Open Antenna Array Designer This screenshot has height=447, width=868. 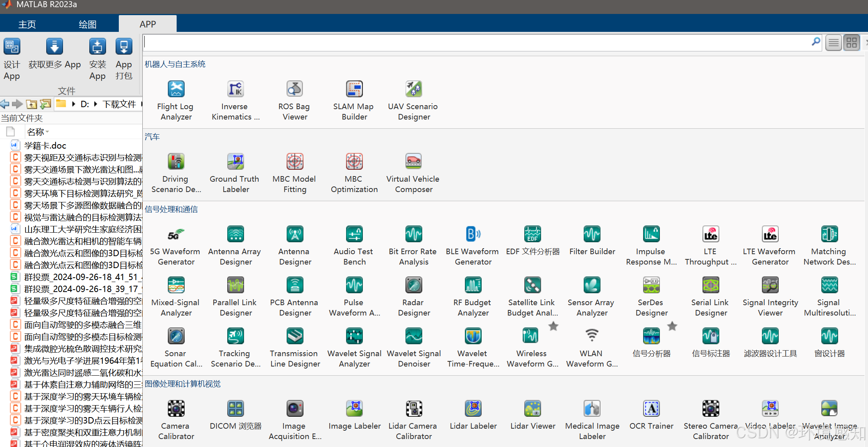point(235,245)
